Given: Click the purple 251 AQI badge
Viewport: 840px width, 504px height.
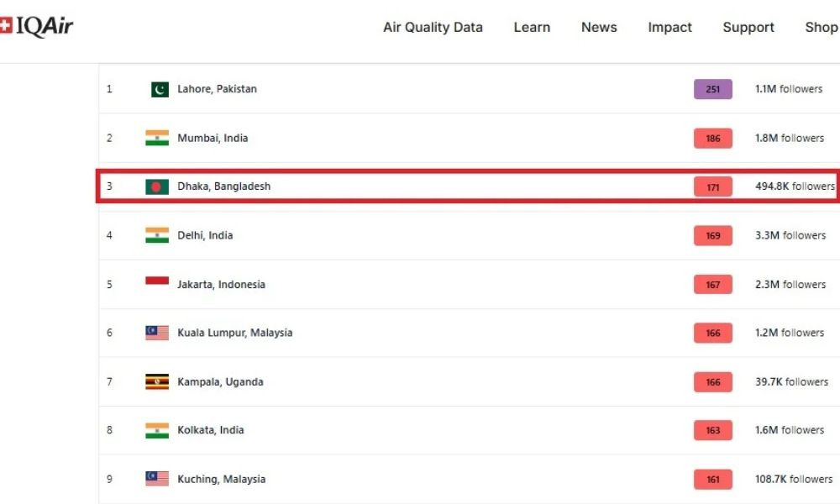Looking at the screenshot, I should click(712, 89).
